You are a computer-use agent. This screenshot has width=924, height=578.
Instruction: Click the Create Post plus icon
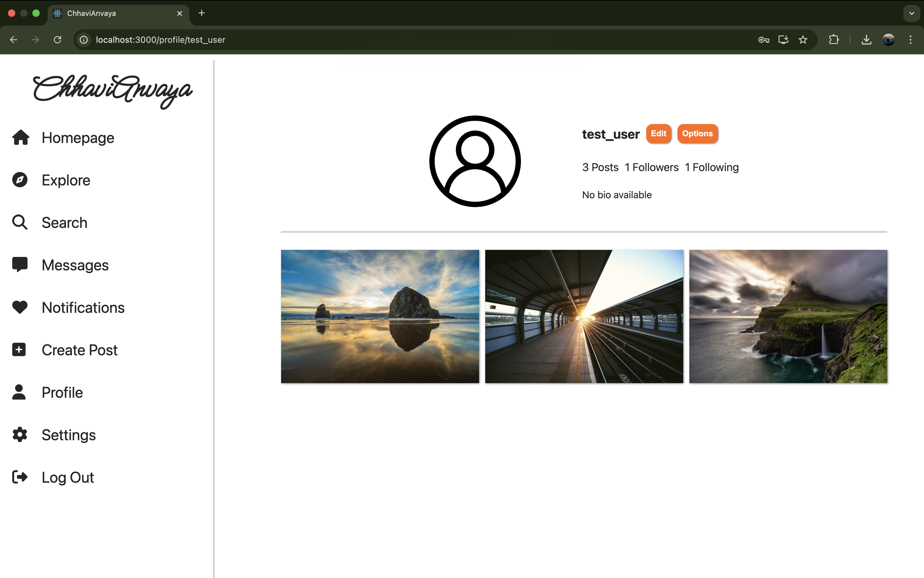pyautogui.click(x=19, y=350)
